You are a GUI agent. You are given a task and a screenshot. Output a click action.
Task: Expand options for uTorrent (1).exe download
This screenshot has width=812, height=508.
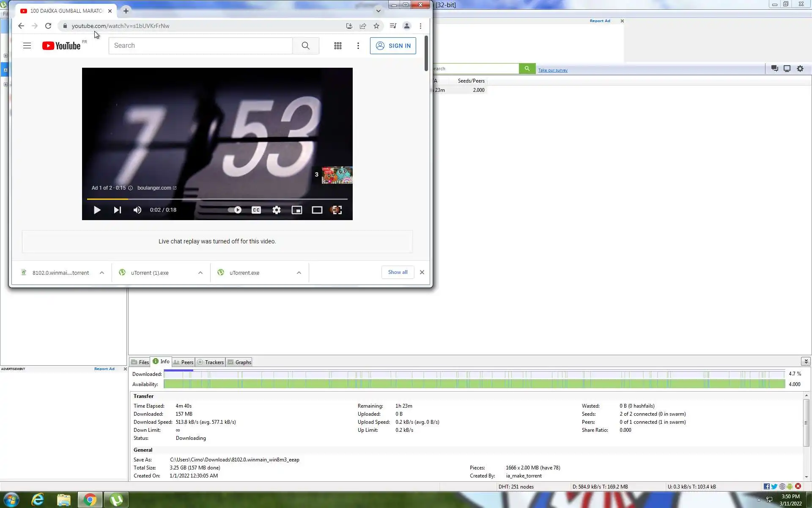(x=200, y=273)
